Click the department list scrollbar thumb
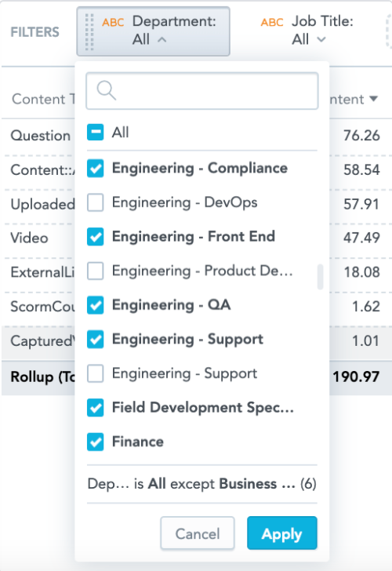 pyautogui.click(x=321, y=277)
